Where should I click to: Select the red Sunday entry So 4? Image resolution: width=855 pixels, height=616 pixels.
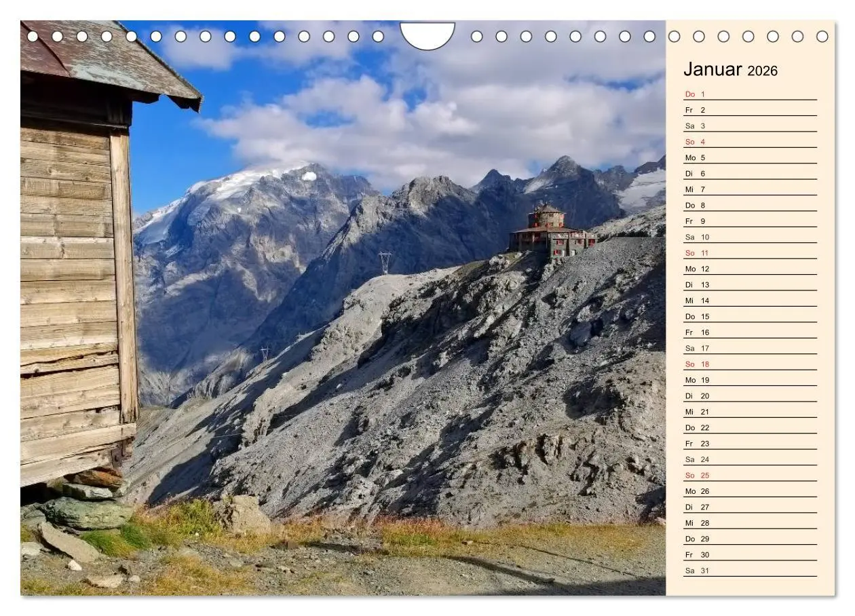695,141
